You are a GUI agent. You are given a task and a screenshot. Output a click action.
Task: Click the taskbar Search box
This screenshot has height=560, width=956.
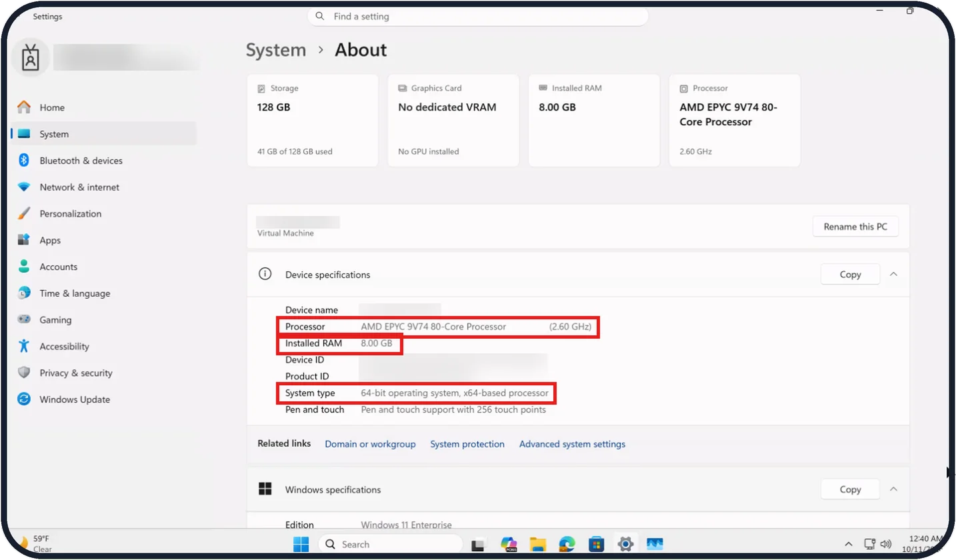390,544
